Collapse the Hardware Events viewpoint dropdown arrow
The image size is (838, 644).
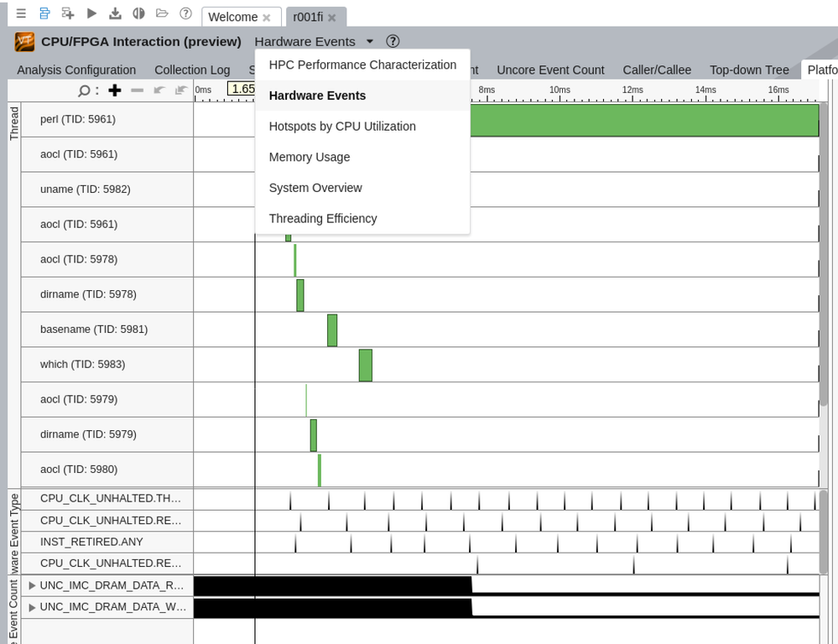tap(370, 42)
